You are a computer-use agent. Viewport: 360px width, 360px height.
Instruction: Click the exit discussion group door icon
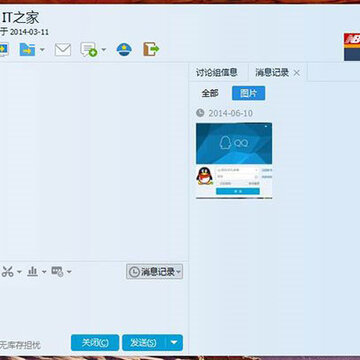151,49
